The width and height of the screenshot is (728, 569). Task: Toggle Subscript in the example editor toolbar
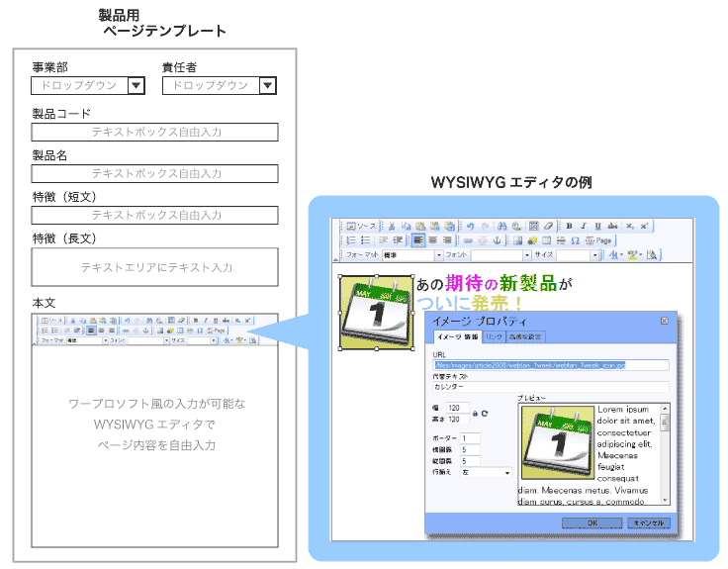click(629, 227)
